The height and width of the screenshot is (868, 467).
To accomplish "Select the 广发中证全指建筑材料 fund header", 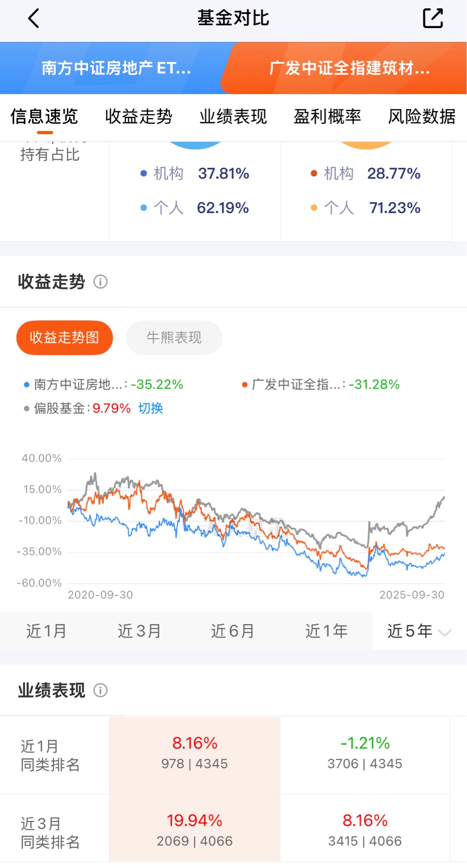I will click(349, 68).
